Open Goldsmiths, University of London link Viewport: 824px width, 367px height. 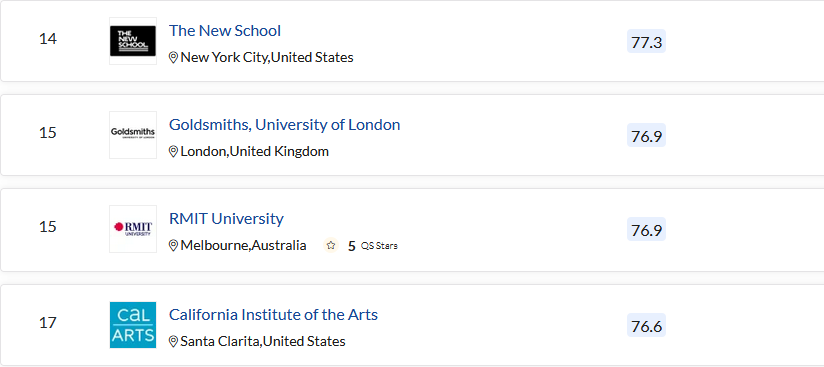tap(284, 125)
